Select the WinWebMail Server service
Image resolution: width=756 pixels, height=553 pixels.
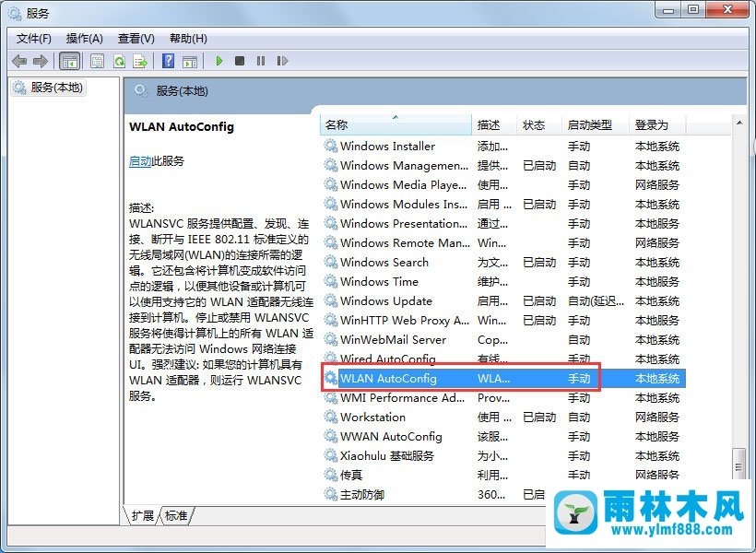pyautogui.click(x=502, y=339)
